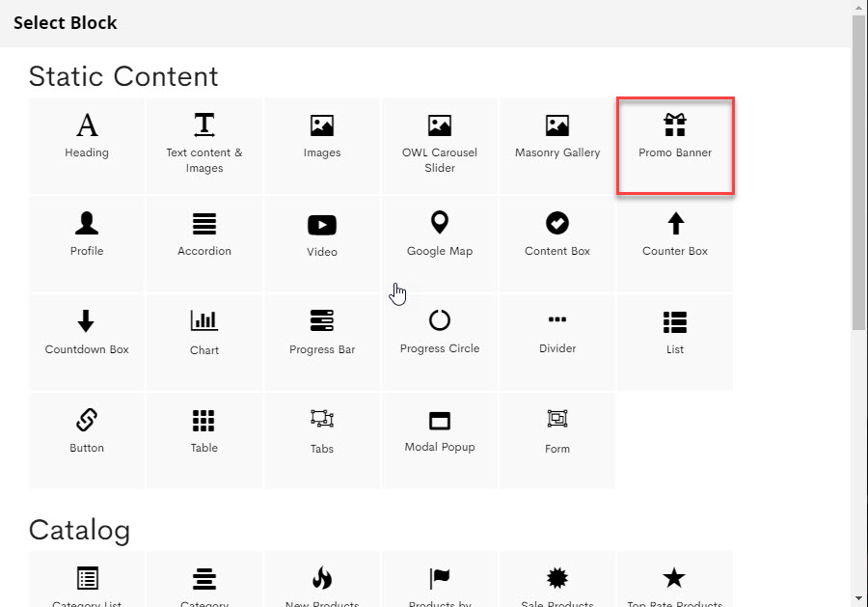The height and width of the screenshot is (607, 868).
Task: Pick the Counter Box block
Action: [675, 244]
